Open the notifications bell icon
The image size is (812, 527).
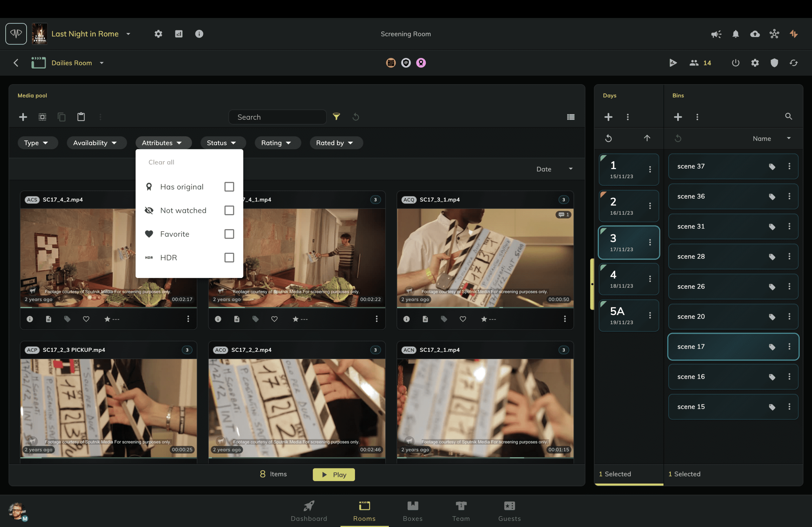coord(736,34)
